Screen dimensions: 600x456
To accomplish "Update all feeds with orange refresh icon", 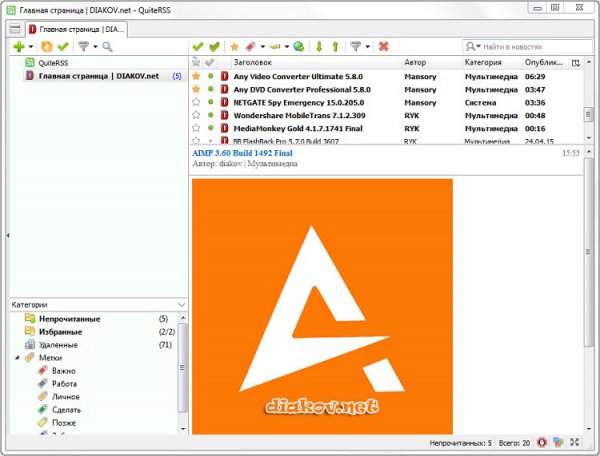I will click(x=47, y=47).
